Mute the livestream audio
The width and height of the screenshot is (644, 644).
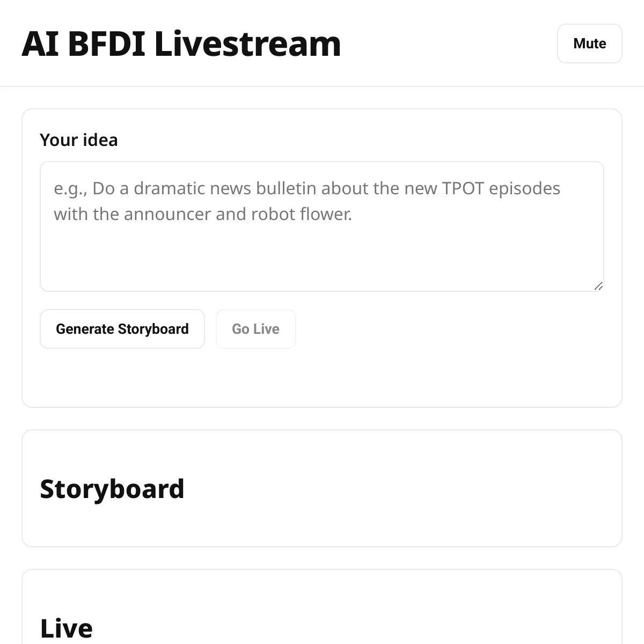(x=589, y=43)
